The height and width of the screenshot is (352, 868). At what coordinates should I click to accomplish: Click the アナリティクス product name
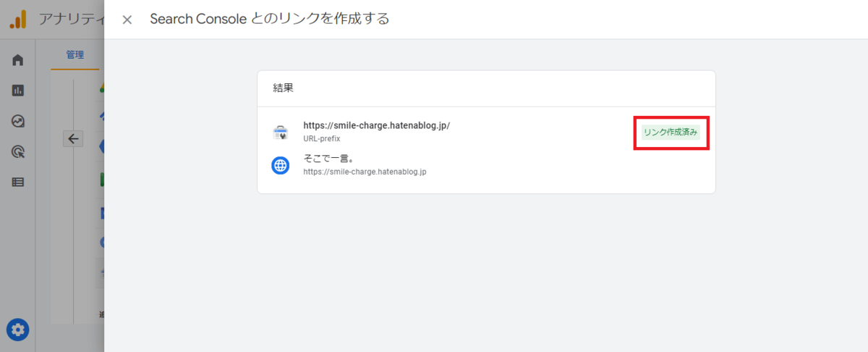[72, 20]
